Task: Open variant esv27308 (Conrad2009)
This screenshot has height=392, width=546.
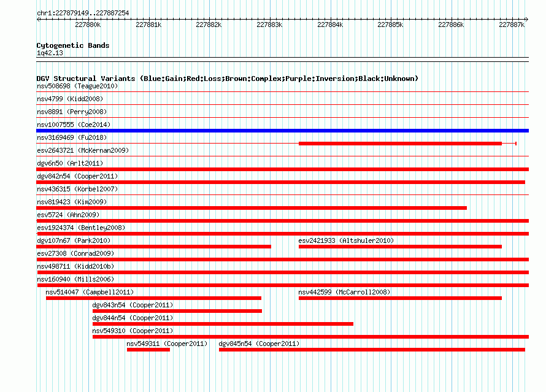Action: click(75, 253)
